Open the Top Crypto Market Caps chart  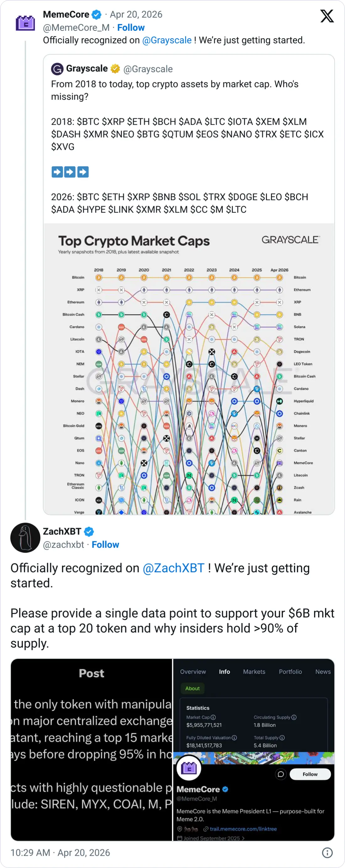pyautogui.click(x=189, y=369)
